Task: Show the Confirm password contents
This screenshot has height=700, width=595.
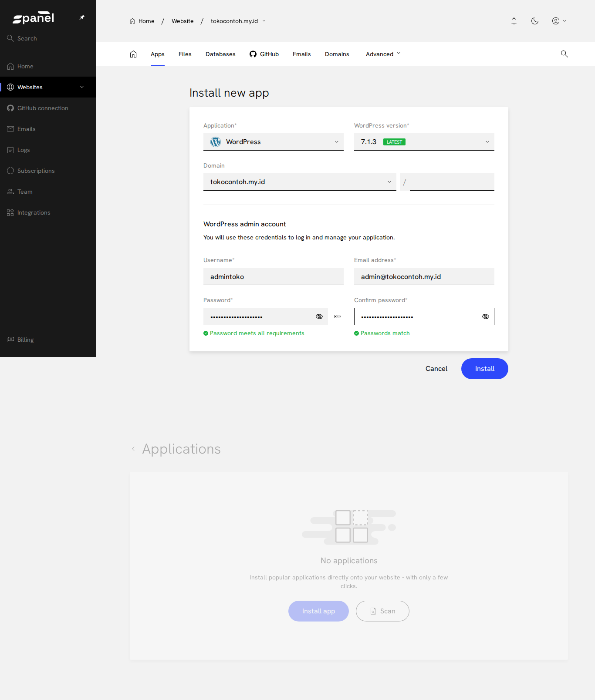Action: 486,316
